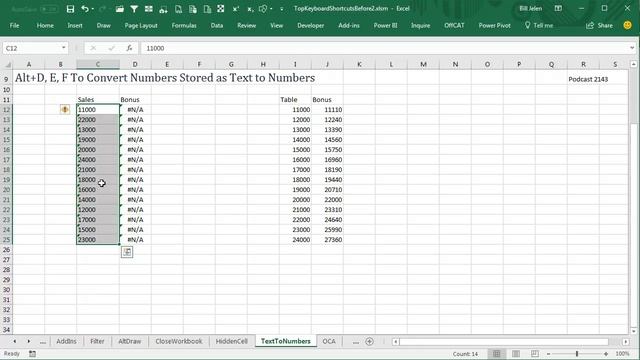Apply the funnel Filter icon in the Quick Access Toolbar
This screenshot has width=640, height=360.
[134, 9]
